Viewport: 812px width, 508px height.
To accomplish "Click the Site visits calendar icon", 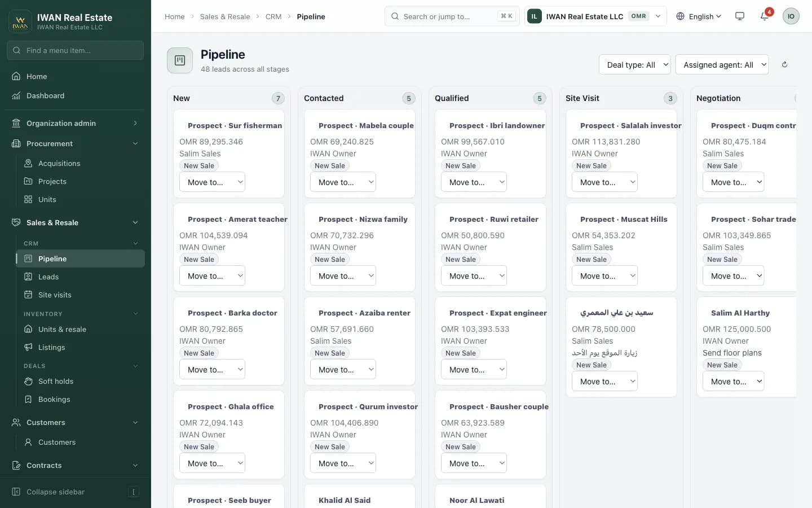I will point(28,295).
